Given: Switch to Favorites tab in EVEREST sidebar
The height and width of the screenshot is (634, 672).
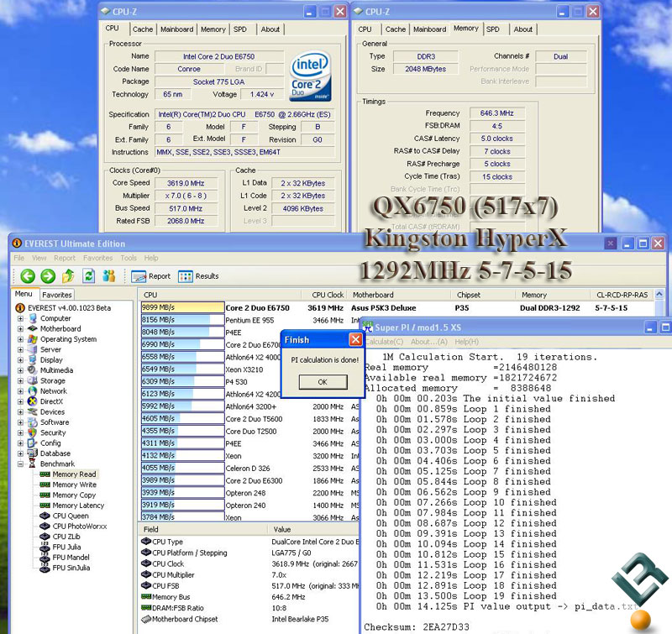Looking at the screenshot, I should 57,295.
